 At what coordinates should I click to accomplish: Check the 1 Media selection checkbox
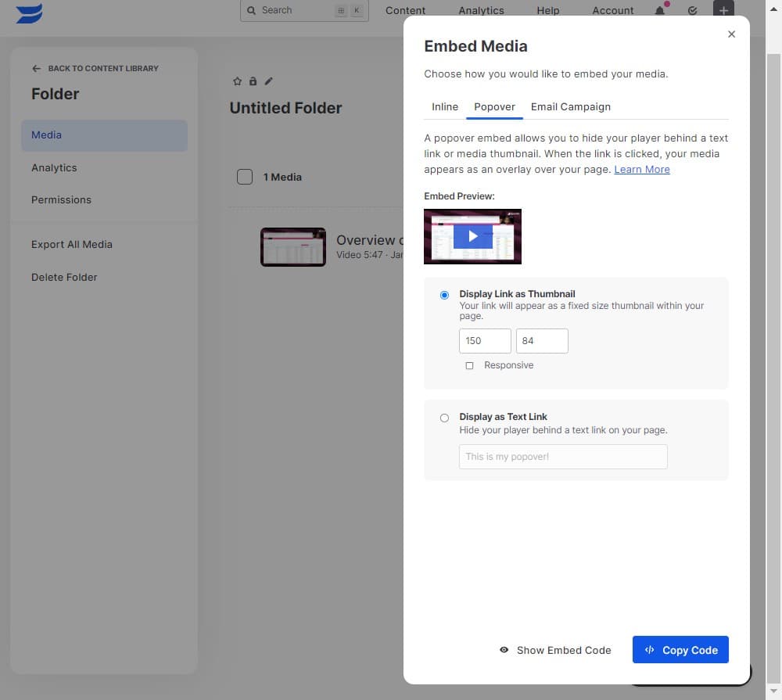(x=245, y=177)
